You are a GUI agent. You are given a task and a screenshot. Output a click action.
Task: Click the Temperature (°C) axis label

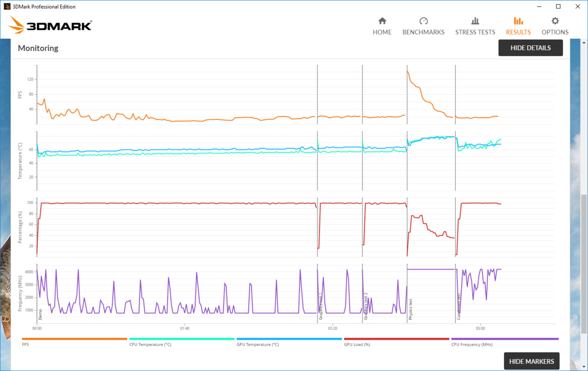[20, 161]
